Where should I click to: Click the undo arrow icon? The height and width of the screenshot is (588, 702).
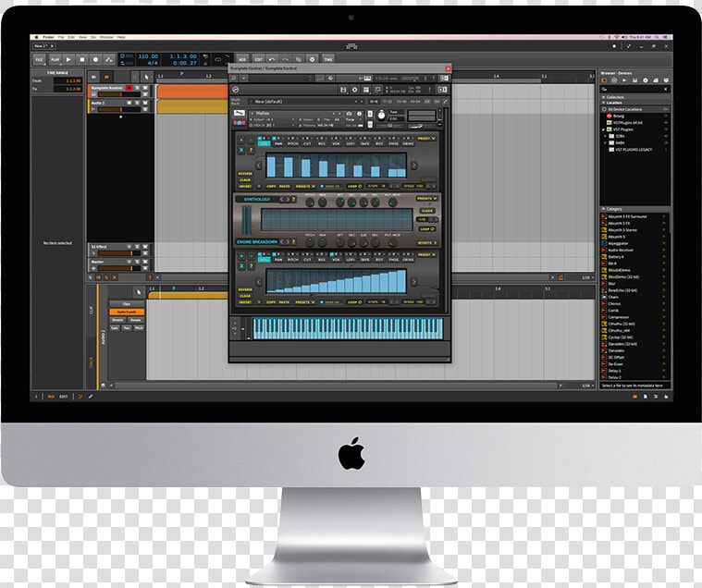coord(272,59)
